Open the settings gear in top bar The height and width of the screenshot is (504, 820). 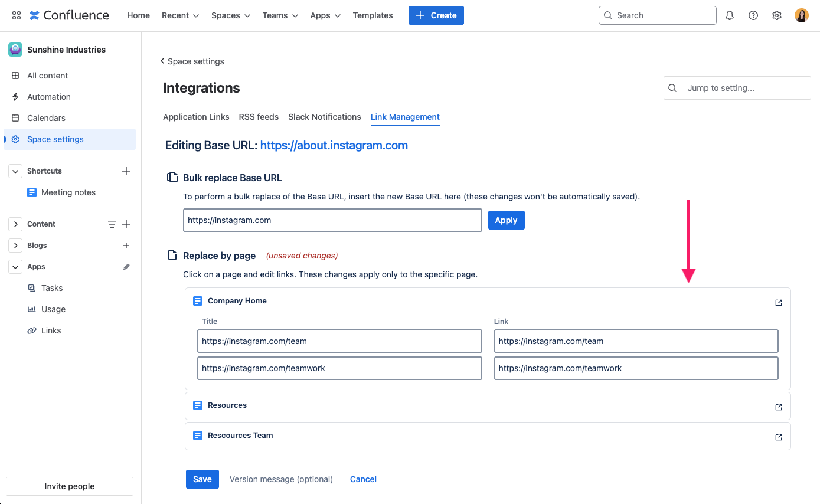[x=777, y=15]
